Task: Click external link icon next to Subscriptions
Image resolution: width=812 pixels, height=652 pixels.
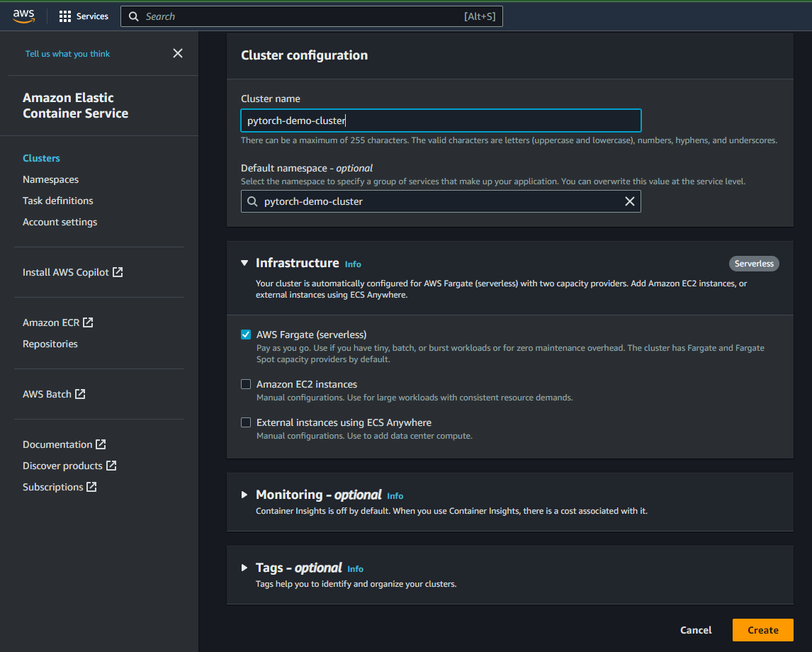Action: (91, 486)
